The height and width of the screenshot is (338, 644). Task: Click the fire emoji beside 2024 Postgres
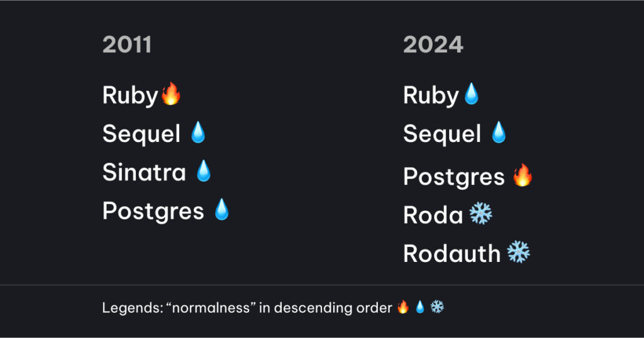click(x=523, y=176)
